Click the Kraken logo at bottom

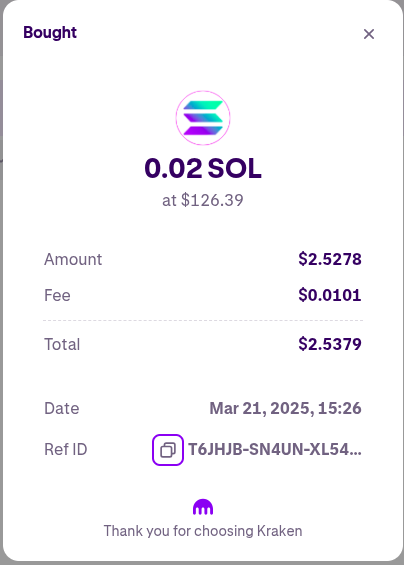click(x=203, y=507)
